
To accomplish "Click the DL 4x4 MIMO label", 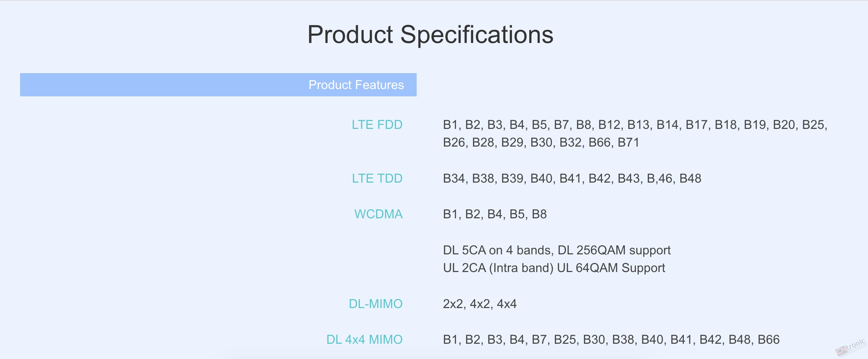I will [x=364, y=340].
